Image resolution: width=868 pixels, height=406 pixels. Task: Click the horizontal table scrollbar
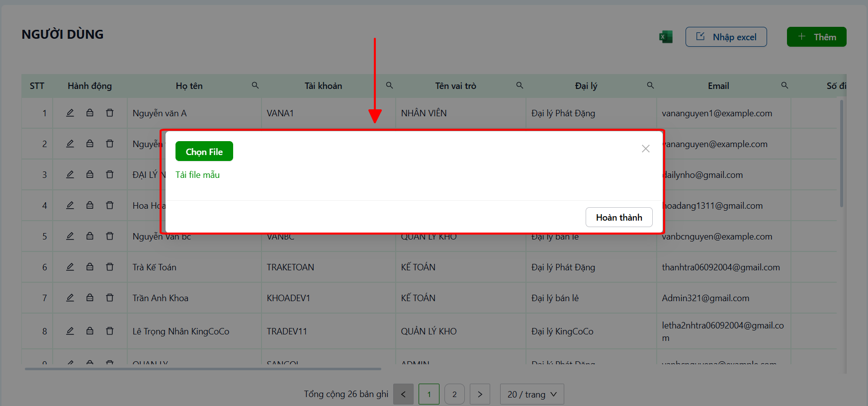[x=203, y=369]
